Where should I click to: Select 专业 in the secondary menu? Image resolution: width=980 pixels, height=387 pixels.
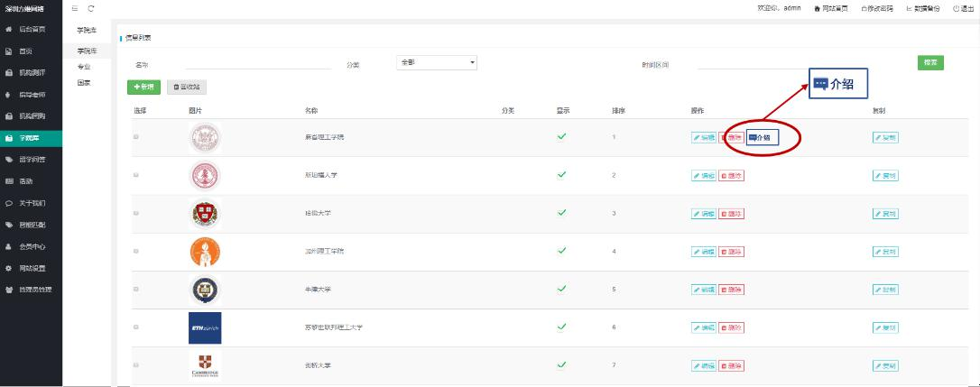pyautogui.click(x=84, y=67)
